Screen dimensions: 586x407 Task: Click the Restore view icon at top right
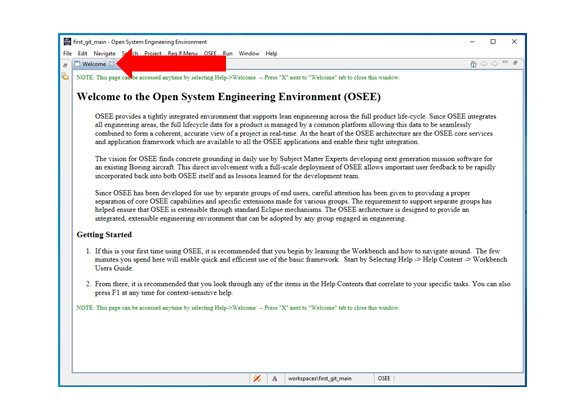click(515, 63)
